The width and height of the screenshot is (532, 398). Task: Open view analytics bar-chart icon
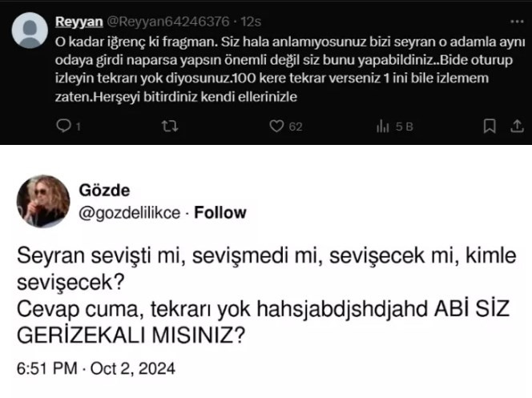[382, 126]
